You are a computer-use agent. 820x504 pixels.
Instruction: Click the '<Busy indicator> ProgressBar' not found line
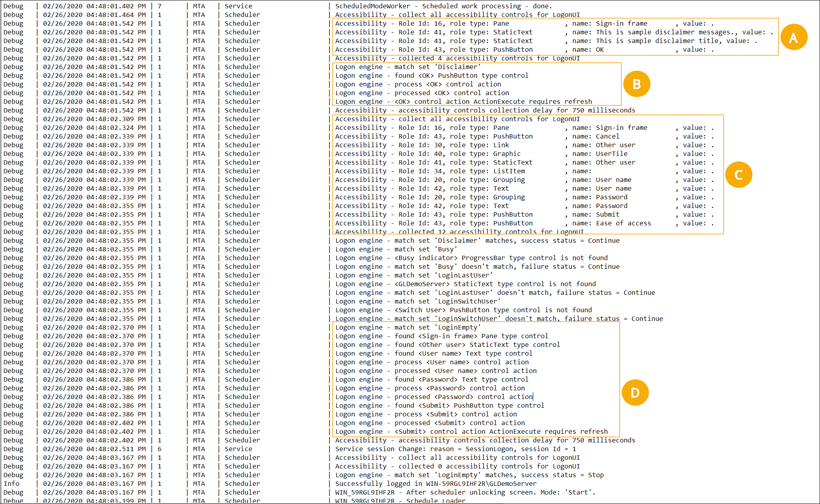click(x=471, y=258)
